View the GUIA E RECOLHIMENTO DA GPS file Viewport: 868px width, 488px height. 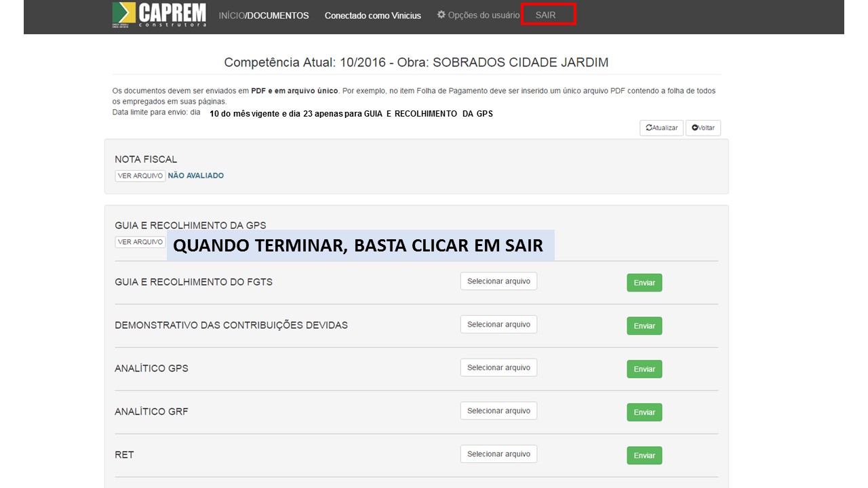[x=140, y=242]
